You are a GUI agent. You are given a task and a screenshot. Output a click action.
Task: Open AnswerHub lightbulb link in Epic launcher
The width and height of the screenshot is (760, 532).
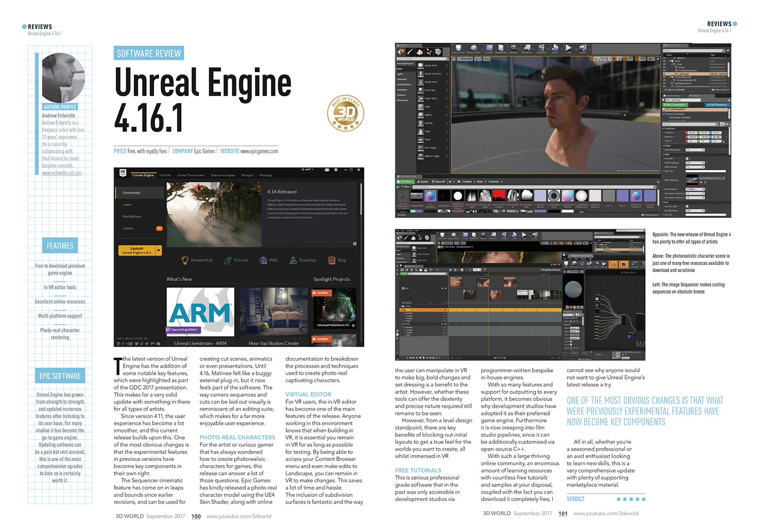click(185, 260)
